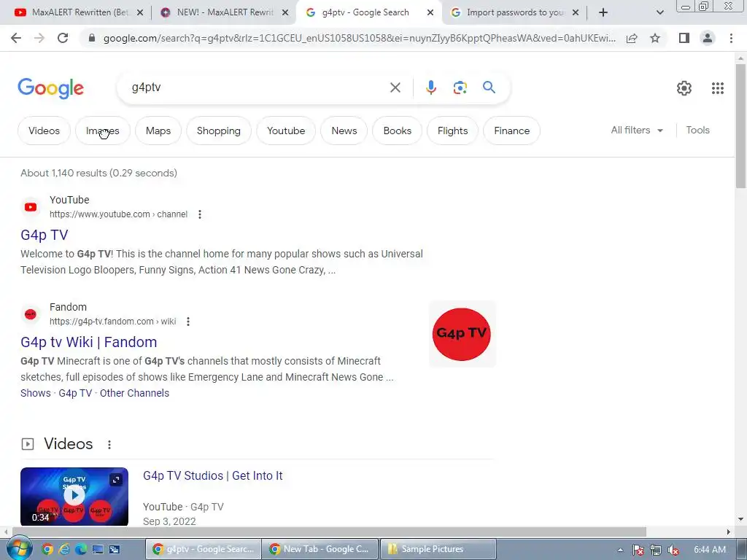
Task: Filter results by Shopping
Action: [219, 131]
